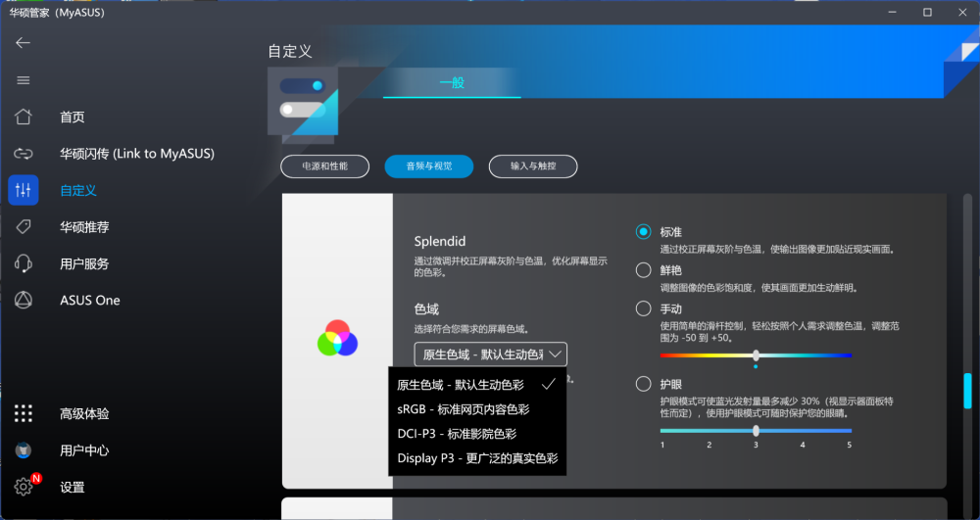Open 用户中心 in the sidebar
The height and width of the screenshot is (520, 980).
(x=84, y=450)
